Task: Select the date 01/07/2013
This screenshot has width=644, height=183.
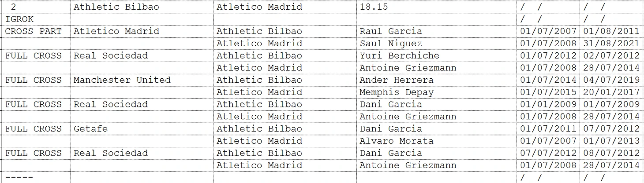Action: coord(611,141)
